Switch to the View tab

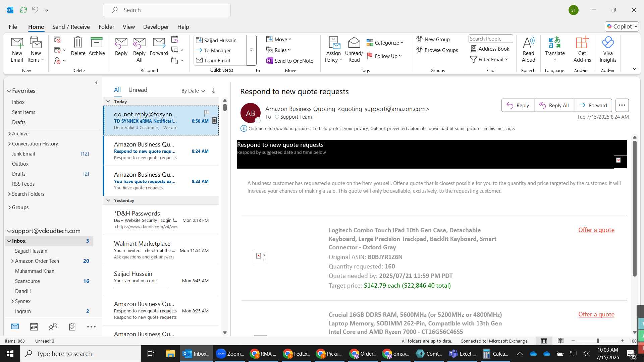click(x=129, y=27)
